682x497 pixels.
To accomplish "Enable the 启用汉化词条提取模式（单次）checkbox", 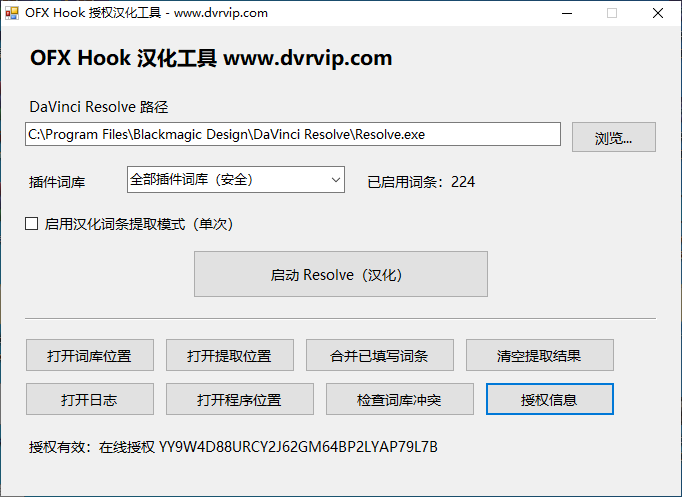I will coord(31,224).
